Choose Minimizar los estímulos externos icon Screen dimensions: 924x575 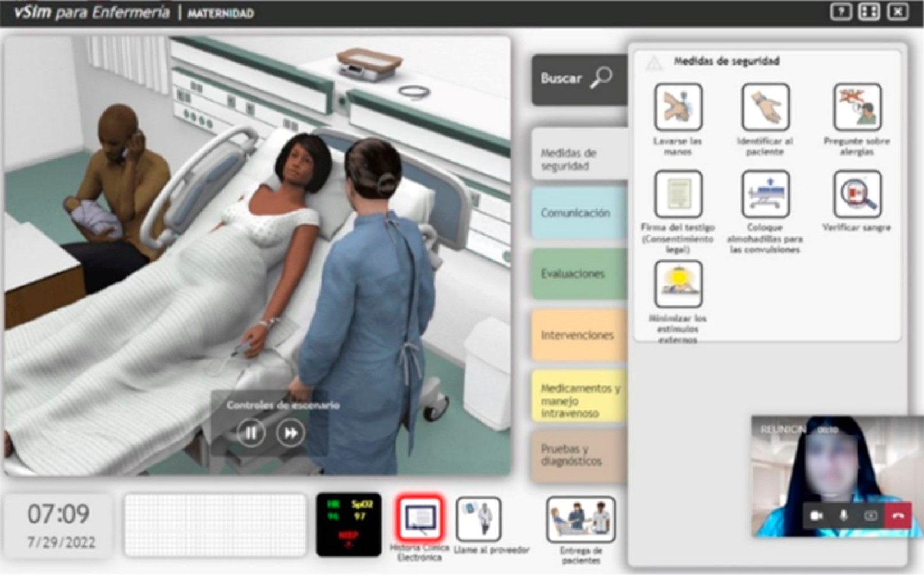(678, 284)
